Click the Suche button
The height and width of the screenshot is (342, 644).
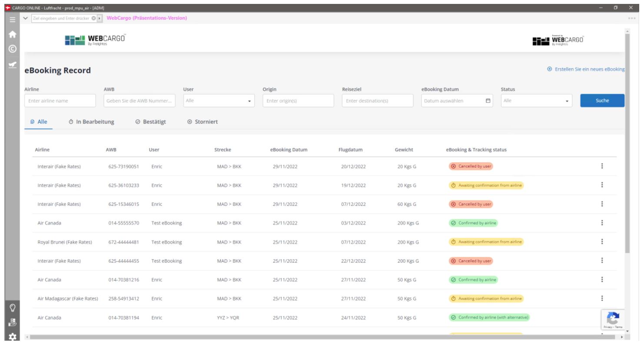pyautogui.click(x=602, y=101)
